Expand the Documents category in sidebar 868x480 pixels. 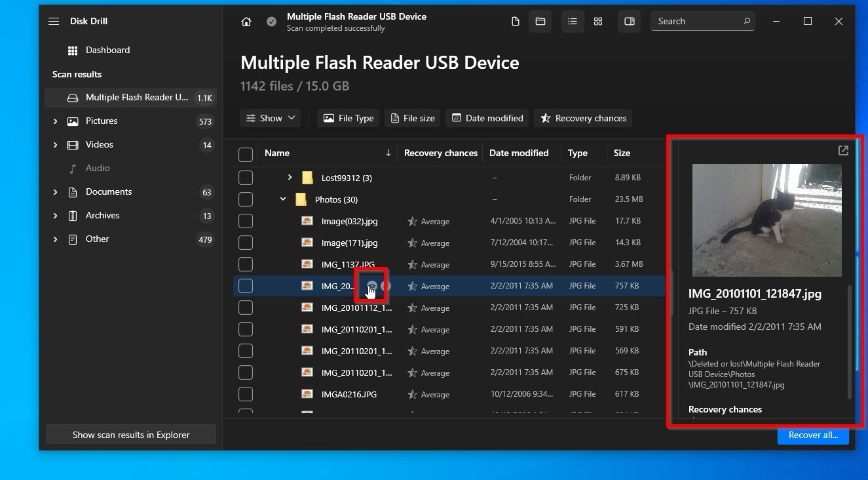(55, 192)
